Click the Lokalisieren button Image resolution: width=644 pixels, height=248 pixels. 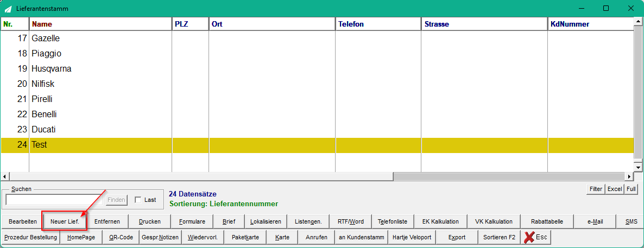266,221
